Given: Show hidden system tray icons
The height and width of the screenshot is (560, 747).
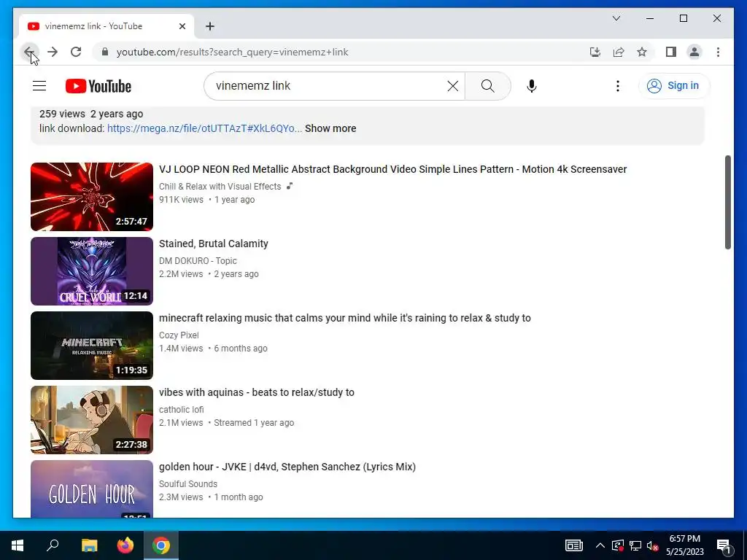Looking at the screenshot, I should tap(600, 545).
